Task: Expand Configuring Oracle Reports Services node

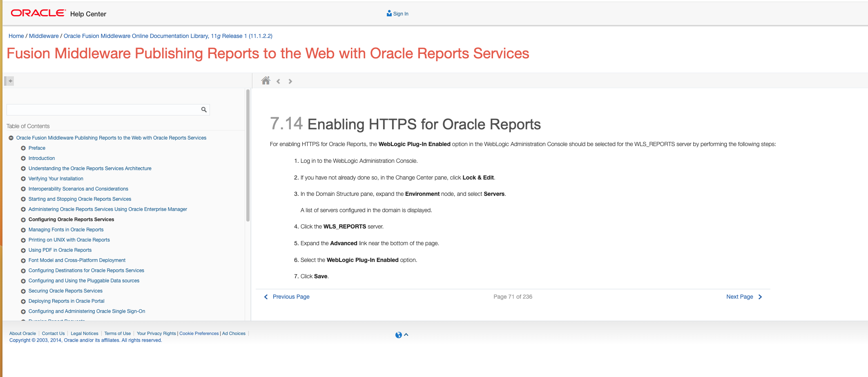Action: tap(23, 220)
